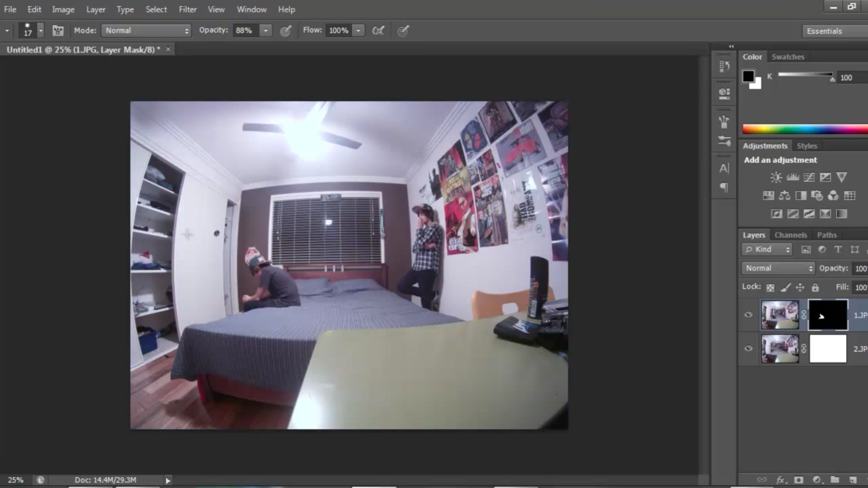Open the brush blending Mode dropdown
The image size is (868, 488).
(x=146, y=30)
